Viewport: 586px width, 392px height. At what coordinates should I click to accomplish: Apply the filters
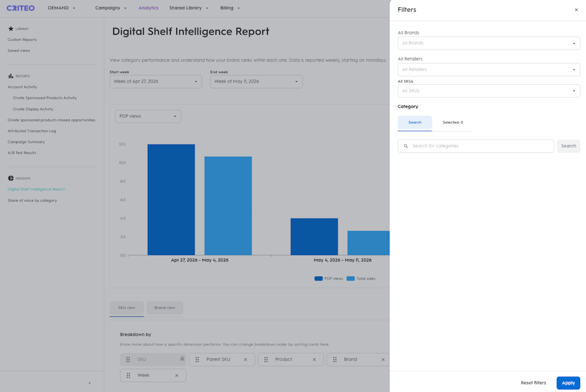tap(568, 383)
